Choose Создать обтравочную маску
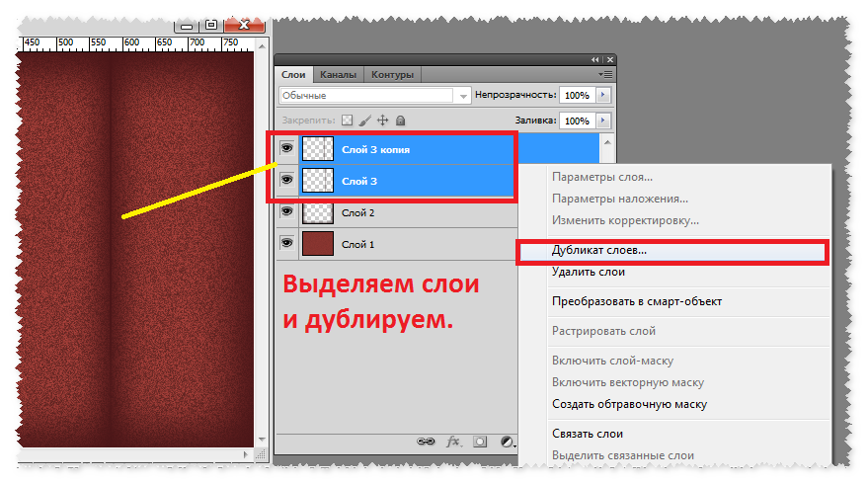 [x=629, y=404]
